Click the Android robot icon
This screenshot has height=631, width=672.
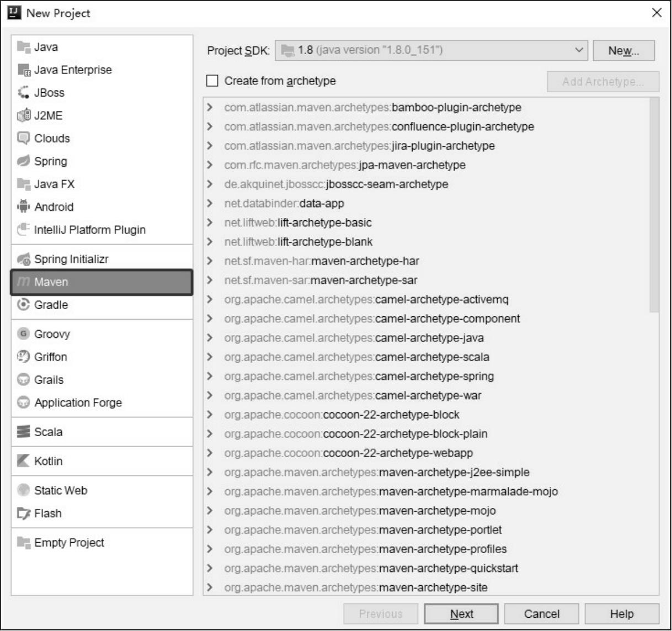[23, 207]
